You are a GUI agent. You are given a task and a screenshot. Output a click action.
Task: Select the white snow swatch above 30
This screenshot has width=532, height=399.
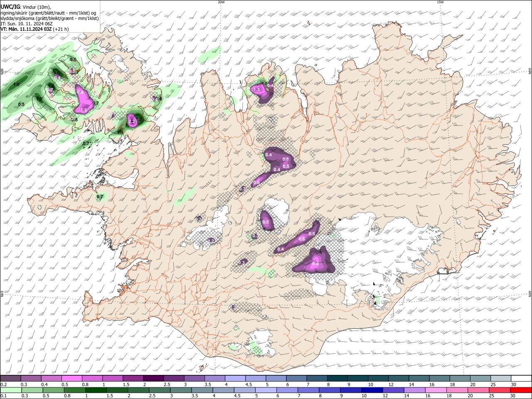tap(521, 379)
